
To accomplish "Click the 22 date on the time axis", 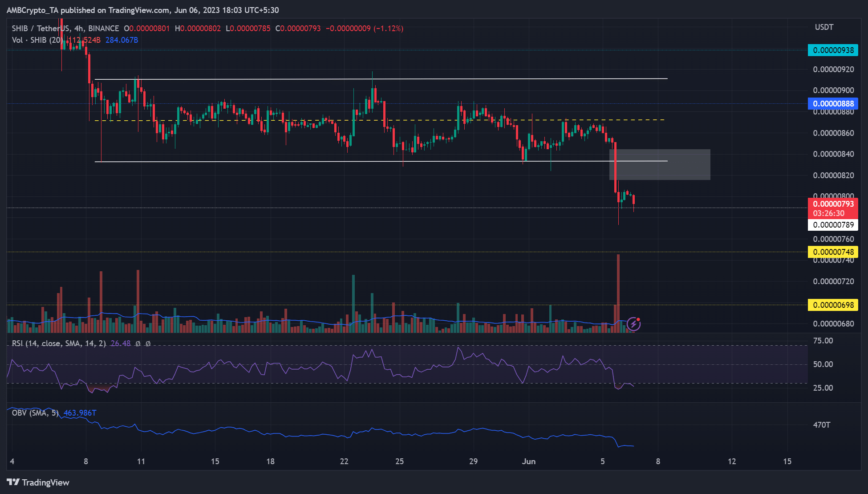I will 344,461.
